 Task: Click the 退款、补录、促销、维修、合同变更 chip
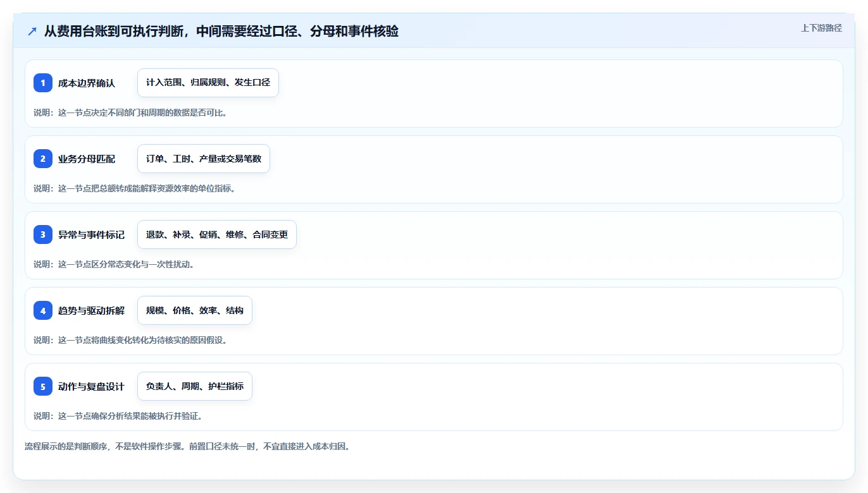217,234
